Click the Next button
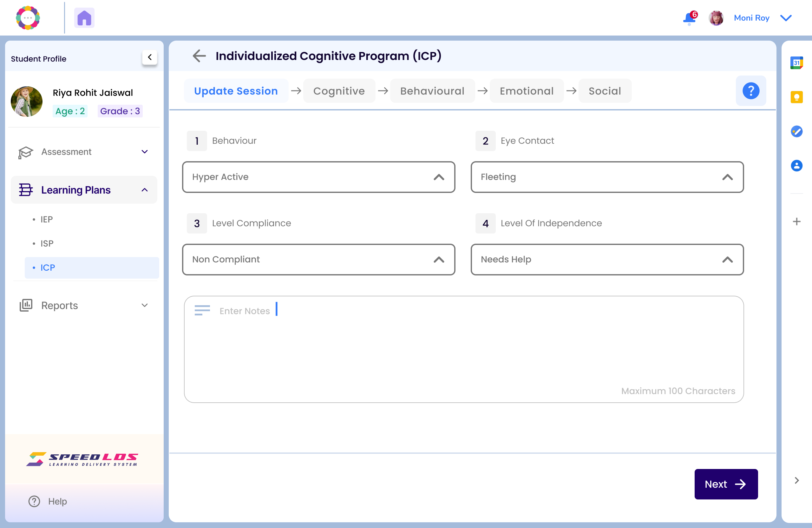 (726, 484)
